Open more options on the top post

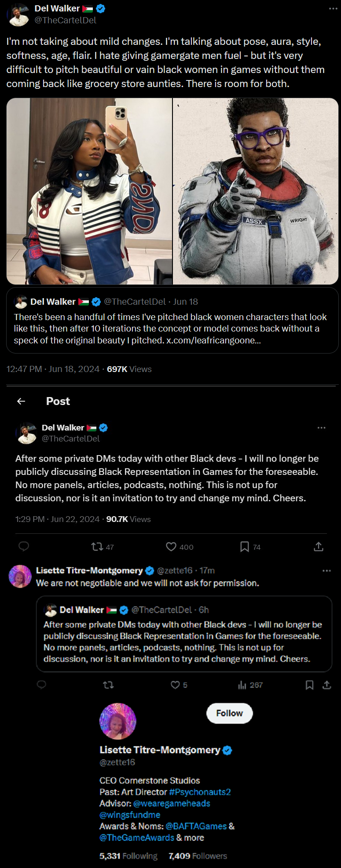(x=333, y=9)
